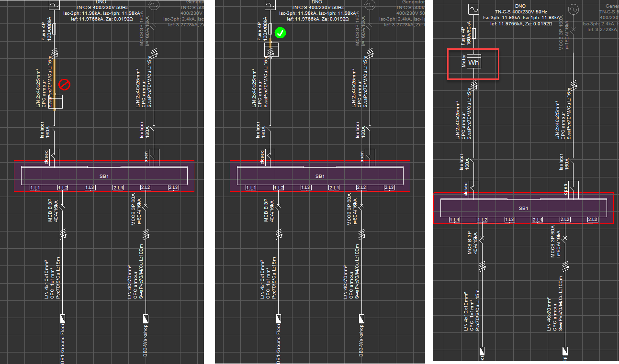Viewport: 619px width, 364px height.
Task: Click the red prohibited-drop indicator in left diagram
Action: pyautogui.click(x=64, y=85)
